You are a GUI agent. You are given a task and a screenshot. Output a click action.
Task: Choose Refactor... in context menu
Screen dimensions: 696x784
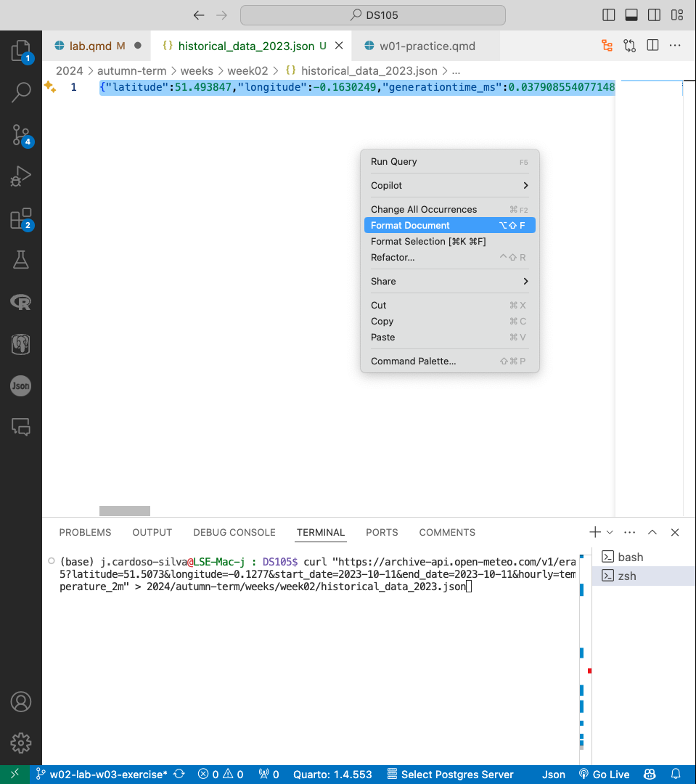coord(449,258)
